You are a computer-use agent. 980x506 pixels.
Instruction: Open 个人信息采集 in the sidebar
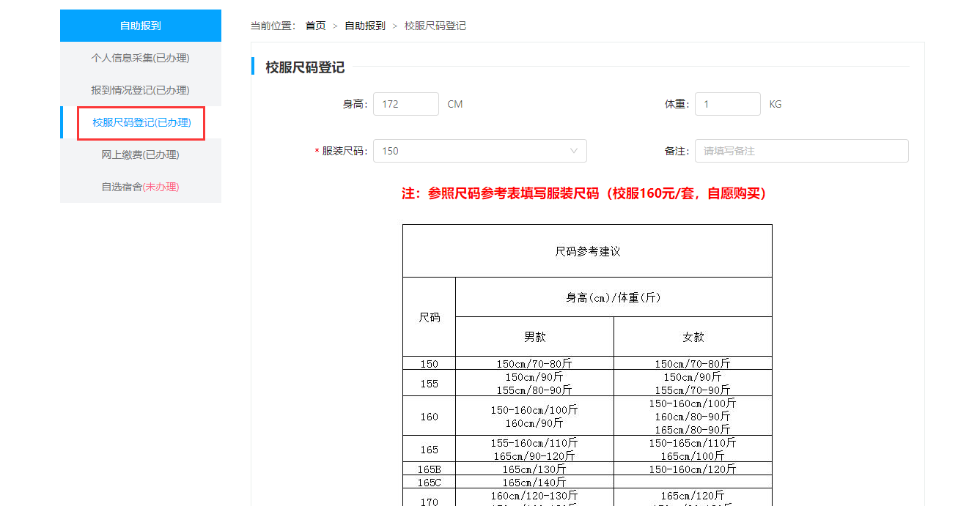pos(140,58)
